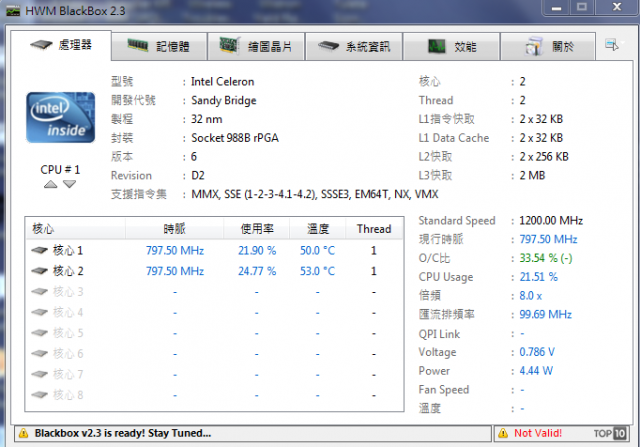Viewport: 640px width, 447px height.
Task: Select the next CPU with the down arrow
Action: pos(69,185)
